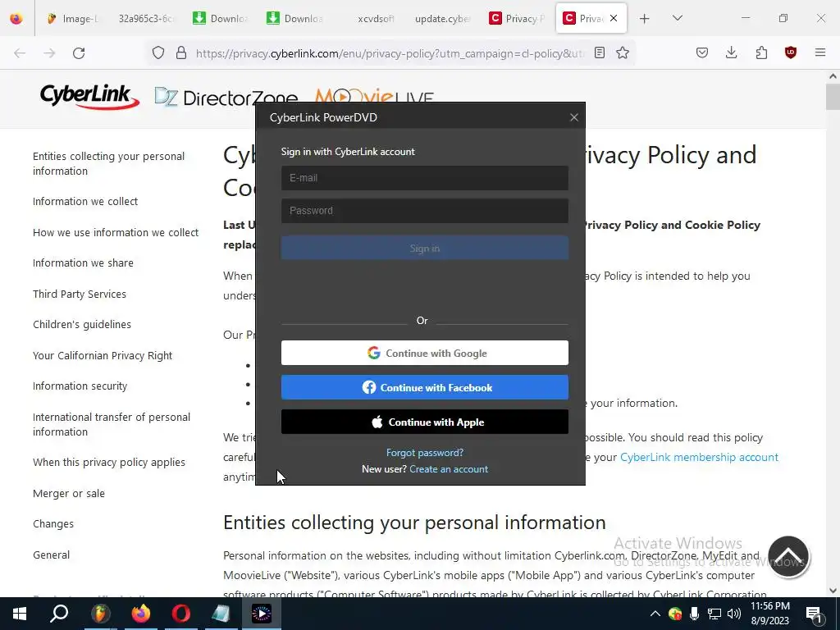Image resolution: width=840 pixels, height=630 pixels.
Task: Click the site padlock icon
Action: 181,53
